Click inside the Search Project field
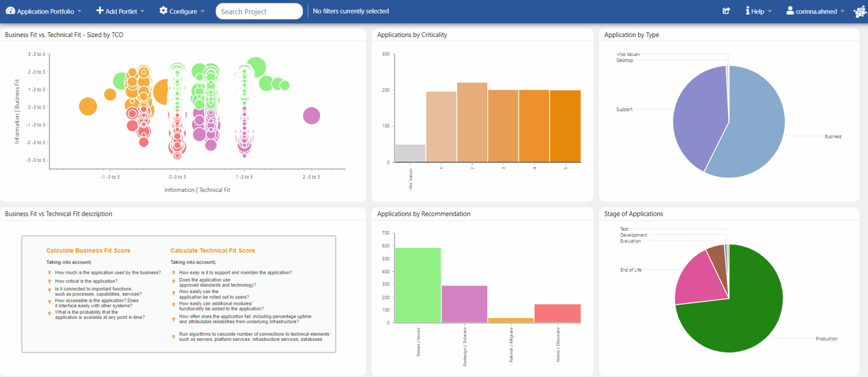This screenshot has height=377, width=868. coord(259,12)
